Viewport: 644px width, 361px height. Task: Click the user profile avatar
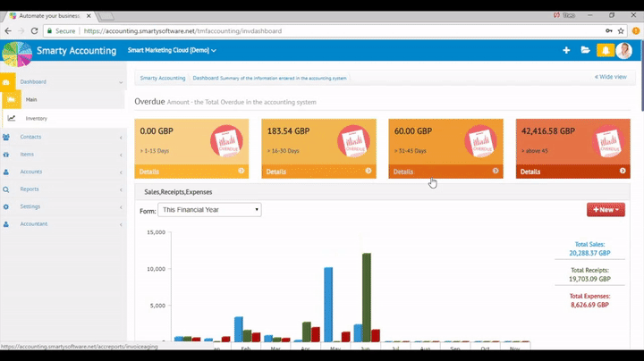click(x=625, y=51)
